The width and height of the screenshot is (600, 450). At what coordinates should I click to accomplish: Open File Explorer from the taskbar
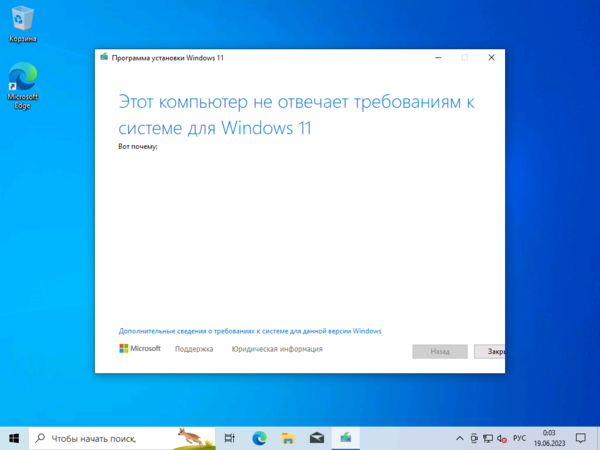click(288, 438)
